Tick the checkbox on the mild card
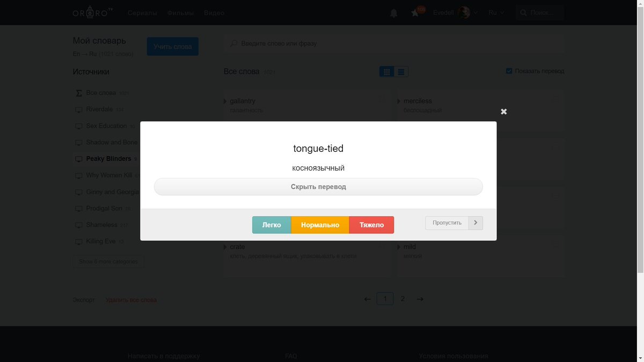This screenshot has height=362, width=644. click(x=555, y=245)
